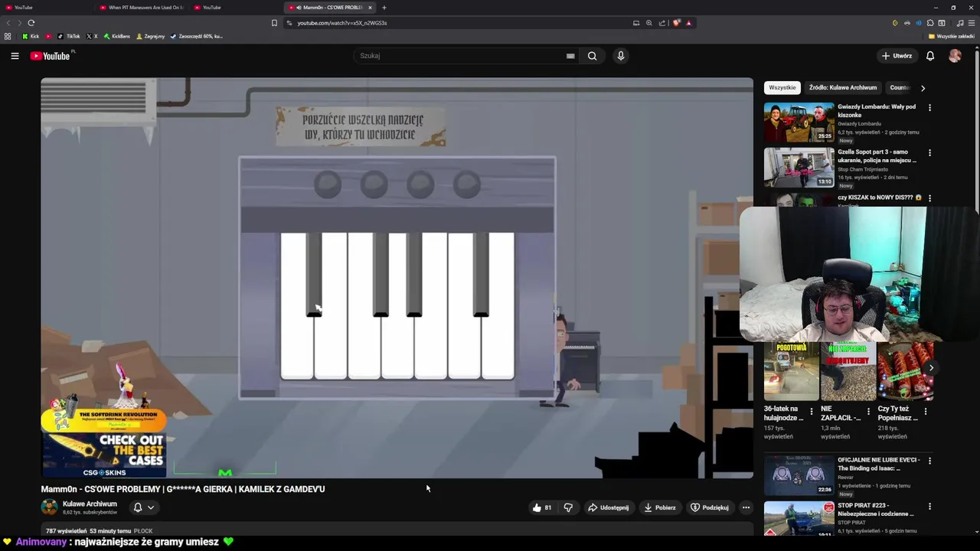Click the Podziękuj thanks button
The image size is (980, 551).
[x=710, y=507]
